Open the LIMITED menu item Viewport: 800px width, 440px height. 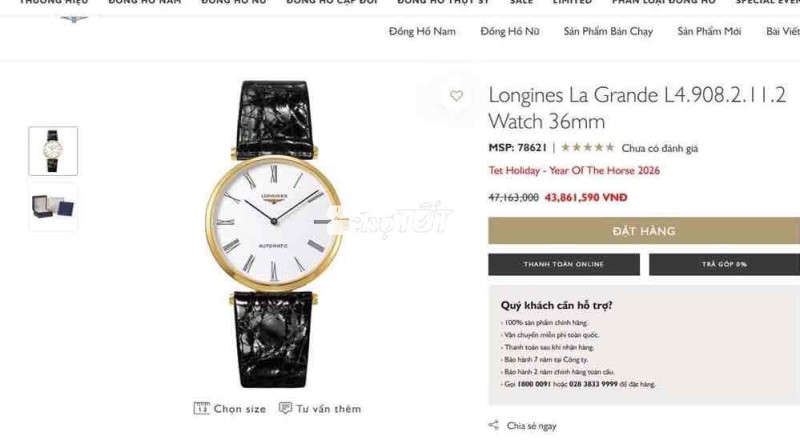tap(572, 3)
